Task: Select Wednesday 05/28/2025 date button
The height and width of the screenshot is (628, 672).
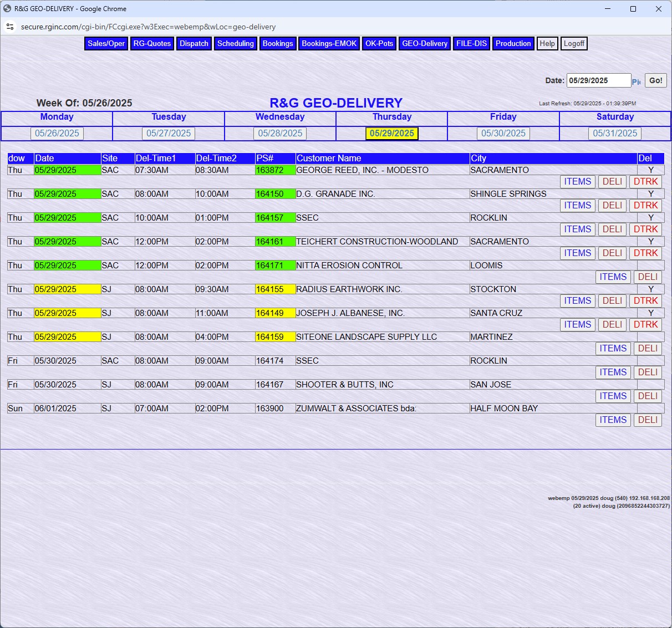Action: coord(280,134)
